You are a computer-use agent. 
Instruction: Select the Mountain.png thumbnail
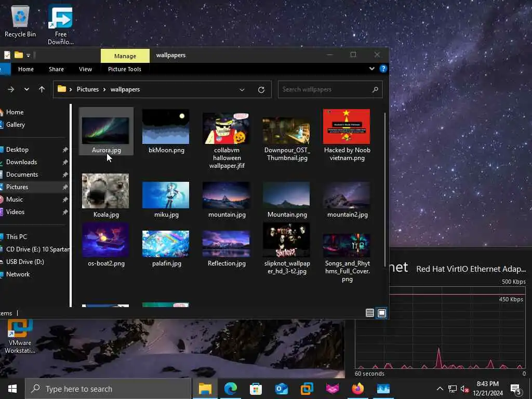287,195
